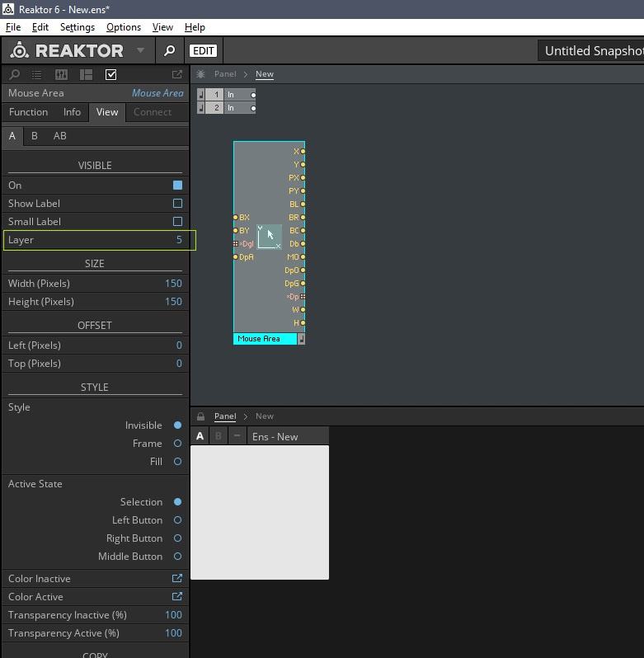The height and width of the screenshot is (658, 644).
Task: Edit the Transparency Inactive (%) value
Action: pos(173,615)
